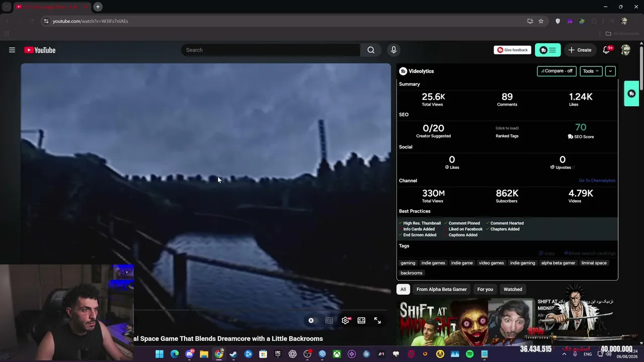The image size is (644, 362).
Task: Open Xbox app from taskbar
Action: [x=337, y=354]
